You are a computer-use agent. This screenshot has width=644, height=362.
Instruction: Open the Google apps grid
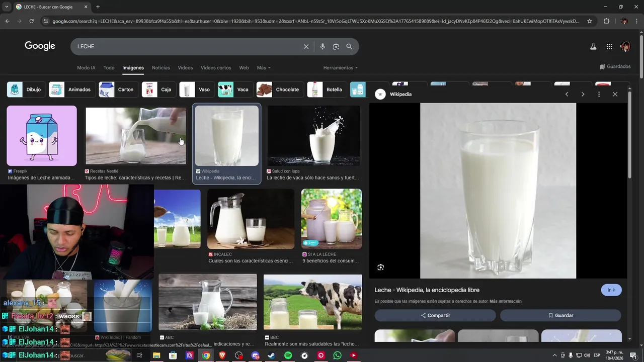(609, 46)
